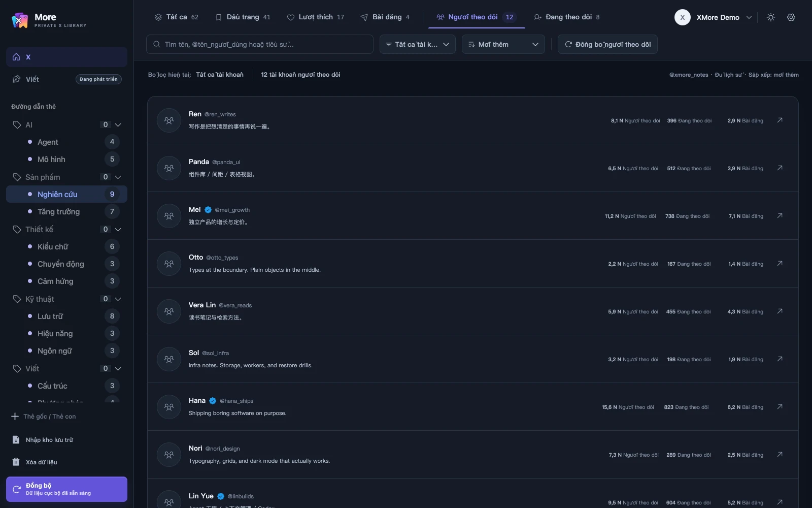Open the XMore Demo account dropdown chevron
Image resolution: width=812 pixels, height=508 pixels.
tap(749, 17)
